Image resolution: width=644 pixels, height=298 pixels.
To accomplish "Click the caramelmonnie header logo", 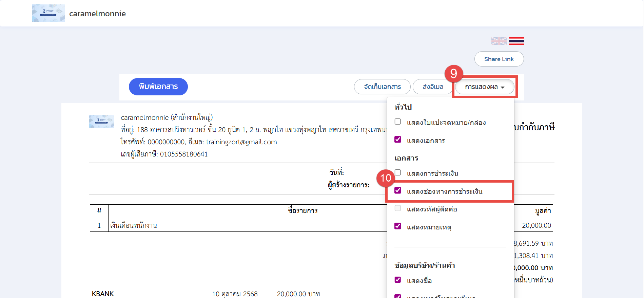I will tap(48, 13).
